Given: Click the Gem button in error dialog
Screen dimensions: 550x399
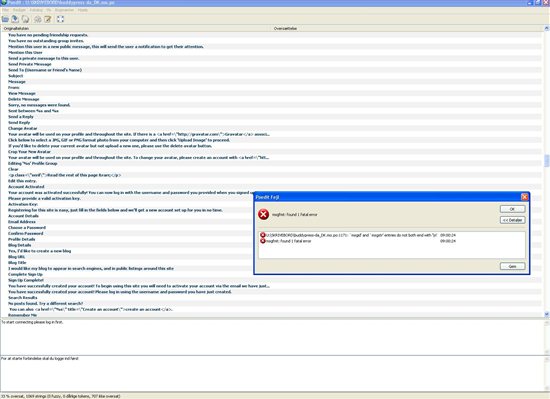Looking at the screenshot, I should coord(512,266).
